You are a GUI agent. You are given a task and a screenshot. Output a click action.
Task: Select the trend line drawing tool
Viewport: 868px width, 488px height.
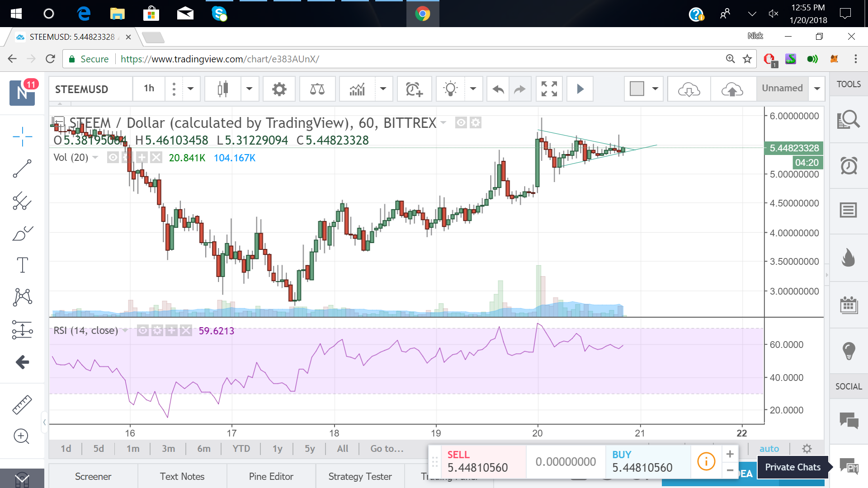[x=22, y=169]
